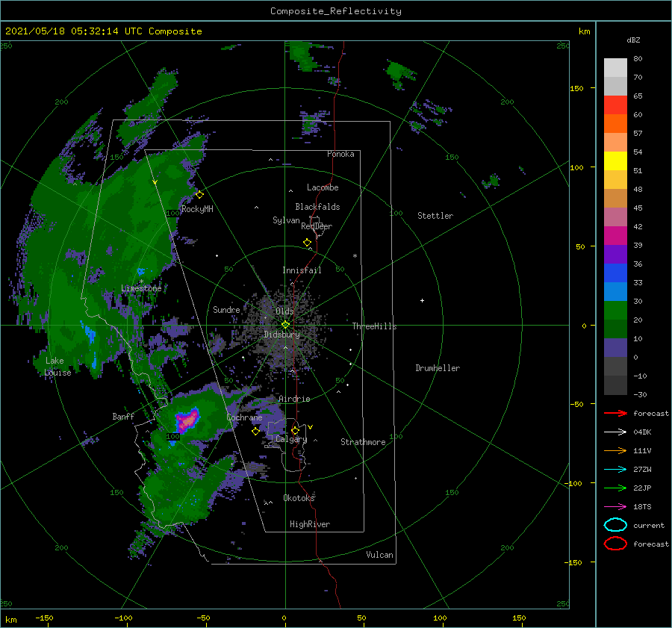Click the Strathmore label
This screenshot has width=672, height=628.
(363, 442)
